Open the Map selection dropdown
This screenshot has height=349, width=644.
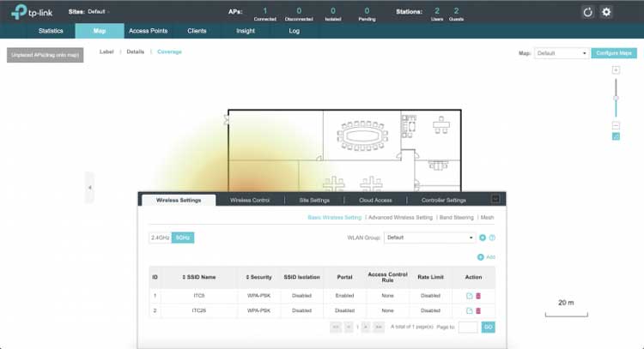coord(561,53)
